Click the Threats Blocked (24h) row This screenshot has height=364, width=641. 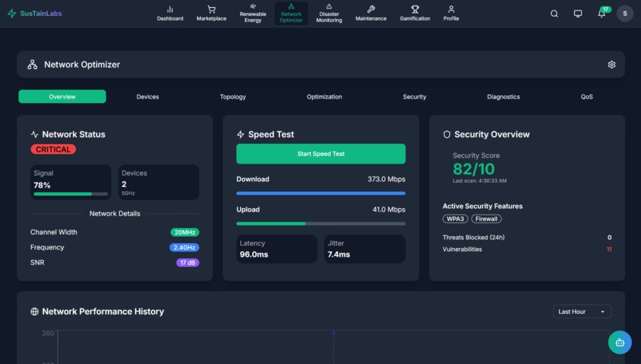pyautogui.click(x=527, y=238)
